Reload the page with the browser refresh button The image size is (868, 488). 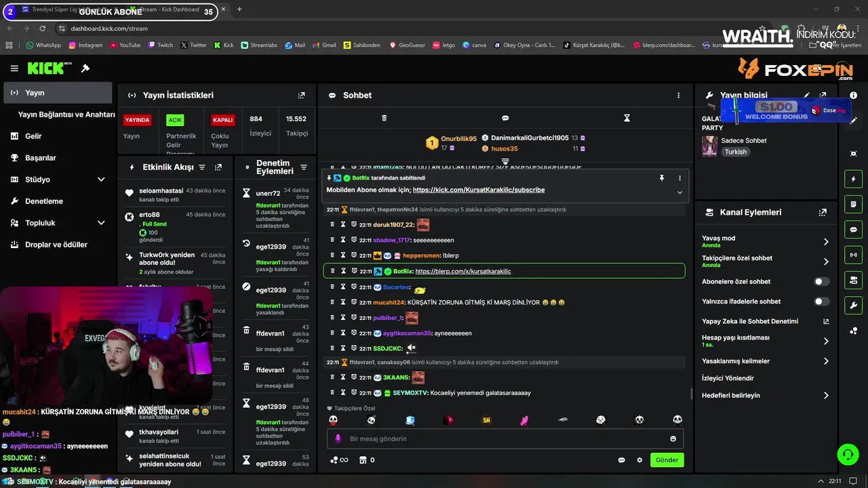click(x=43, y=28)
